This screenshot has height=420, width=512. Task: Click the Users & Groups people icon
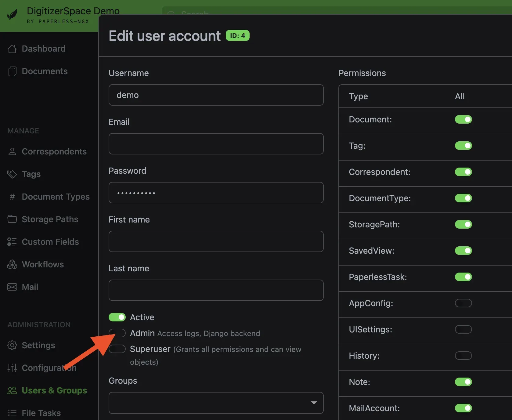point(12,390)
